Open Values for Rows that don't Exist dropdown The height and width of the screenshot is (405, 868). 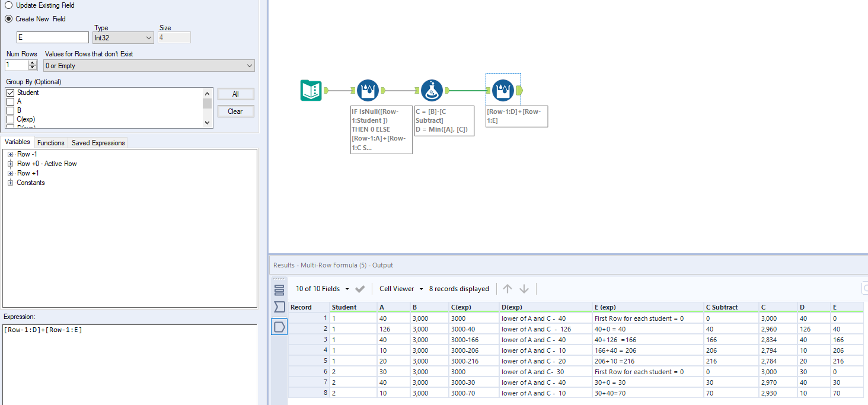click(149, 66)
